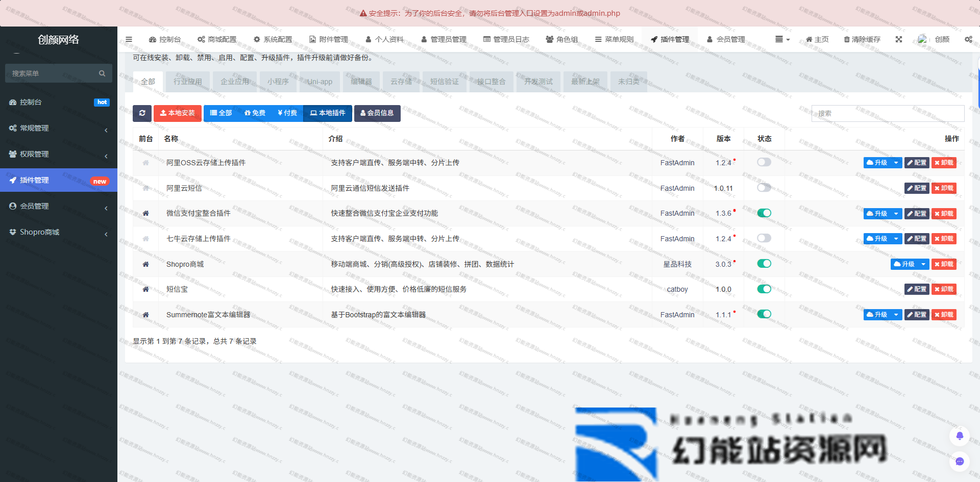Click 卸载 for Summernote富文本编辑器
The height and width of the screenshot is (482, 980).
tap(944, 315)
